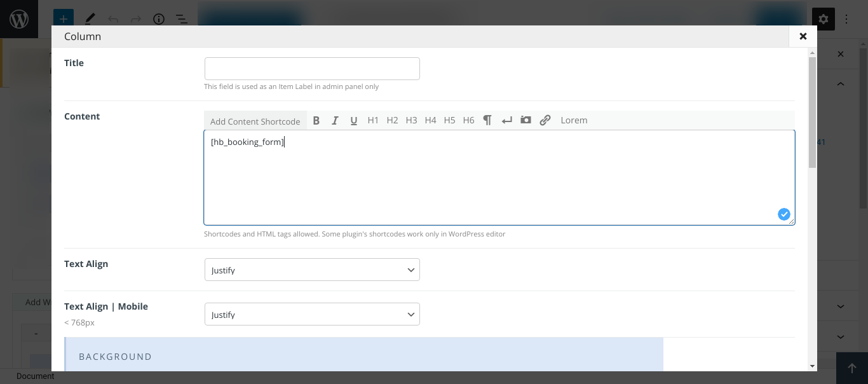
Task: Click into the Title input field
Action: click(312, 69)
